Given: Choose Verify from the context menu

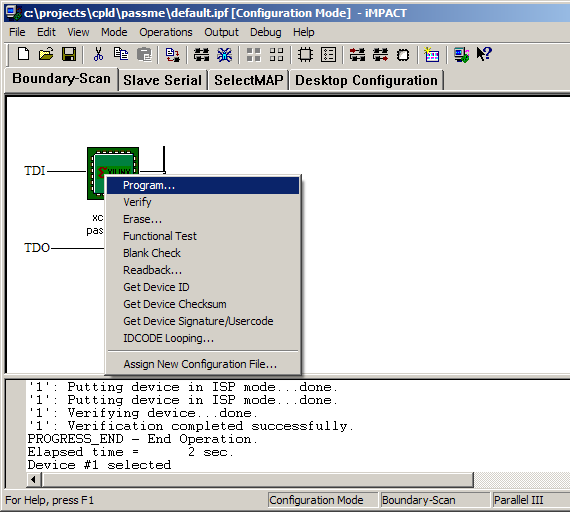Looking at the screenshot, I should tap(203, 202).
